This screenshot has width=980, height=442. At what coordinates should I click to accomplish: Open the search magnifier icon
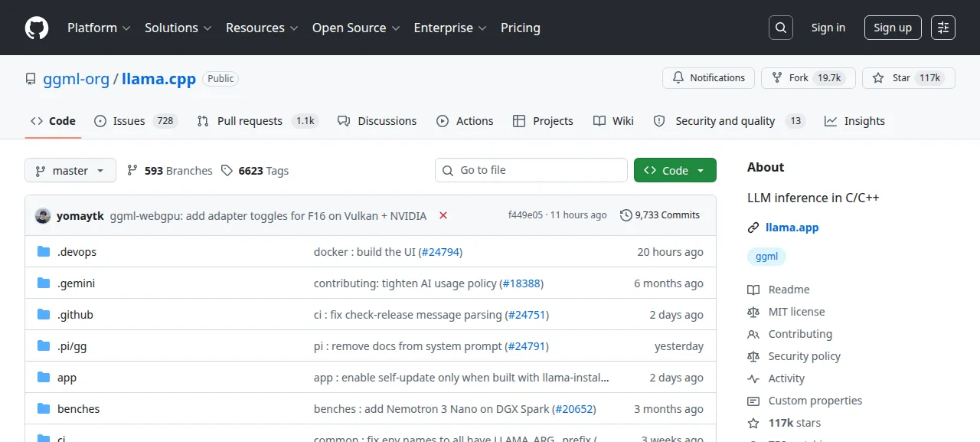780,28
